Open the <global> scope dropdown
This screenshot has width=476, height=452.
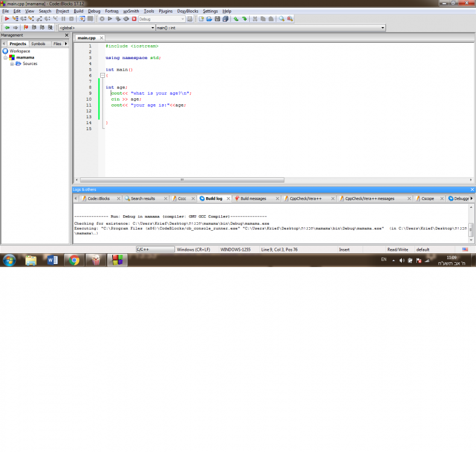(x=153, y=28)
